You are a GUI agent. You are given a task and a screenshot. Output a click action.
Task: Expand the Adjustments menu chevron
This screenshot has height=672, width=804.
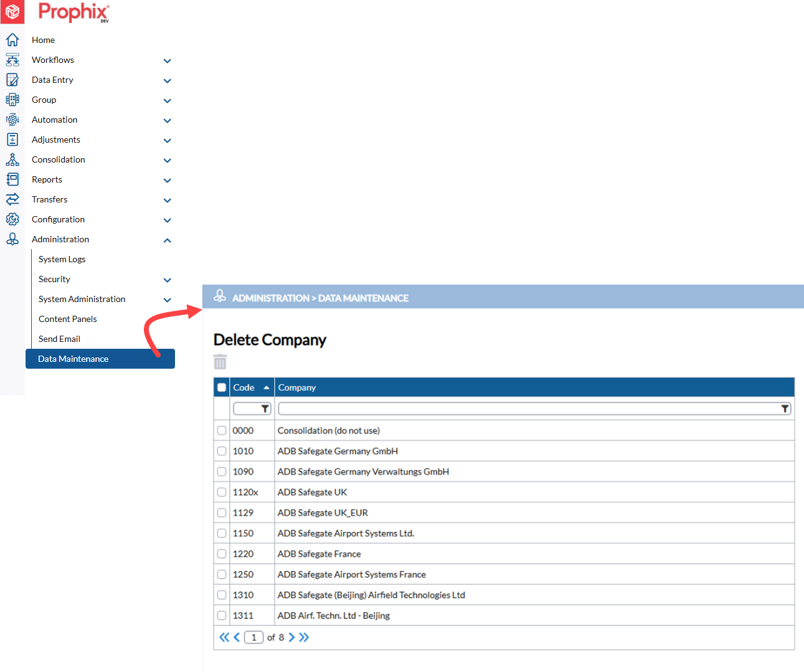pos(167,141)
